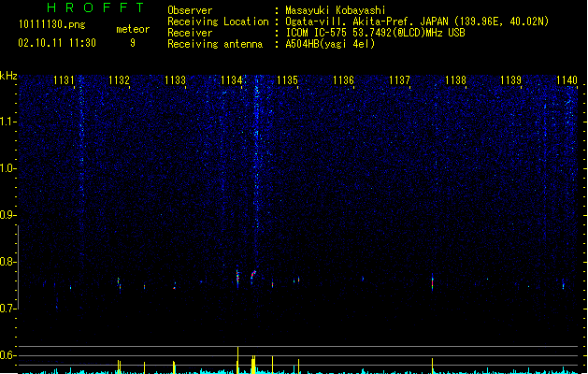Click the 0.7 kHz axis label
The image size is (588, 374).
(7, 309)
